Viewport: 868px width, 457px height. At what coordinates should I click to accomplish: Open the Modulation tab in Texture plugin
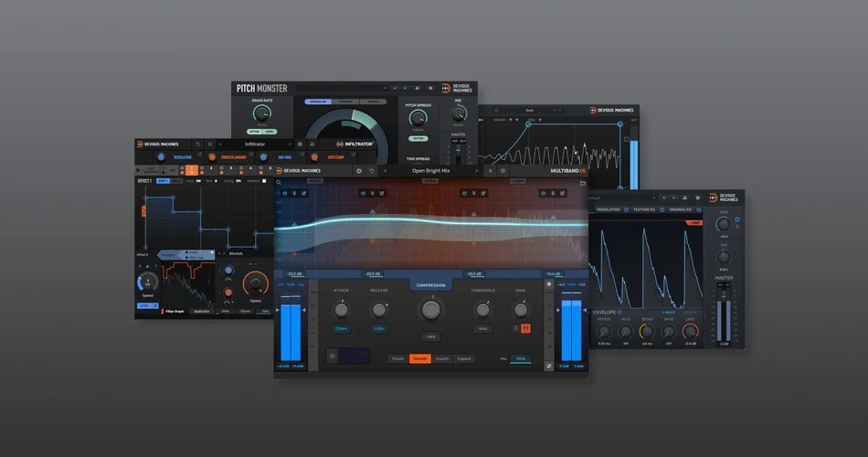(x=608, y=210)
